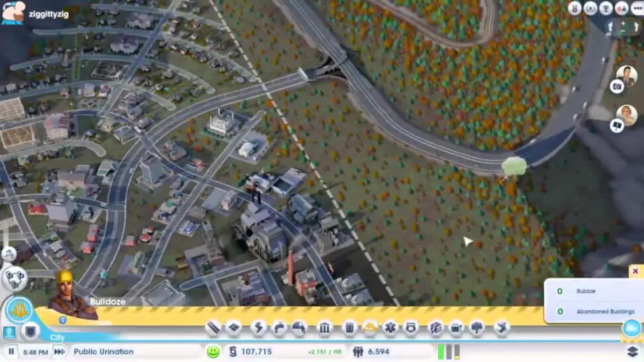Click the Public Urination news ticker

tap(103, 351)
